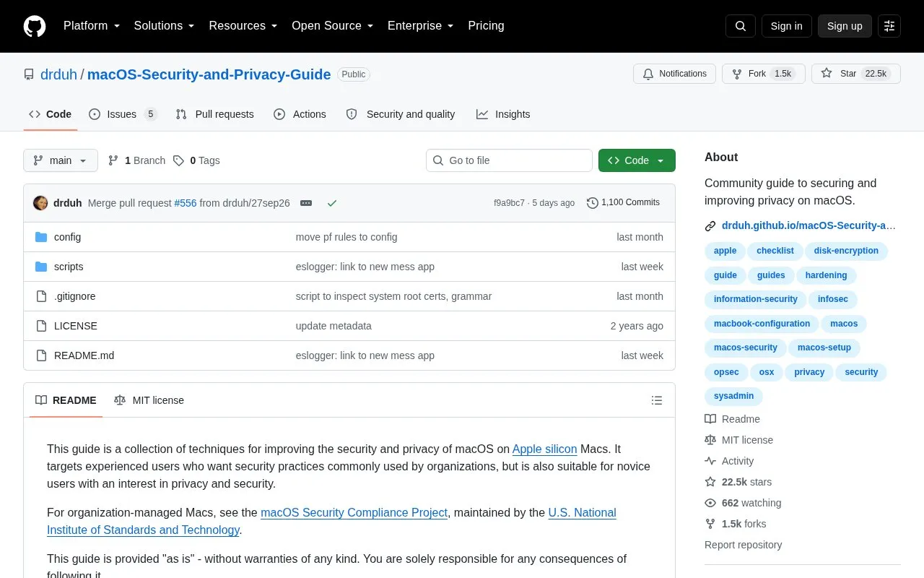The image size is (924, 578).
Task: Open the Security and quality tab
Action: [401, 114]
